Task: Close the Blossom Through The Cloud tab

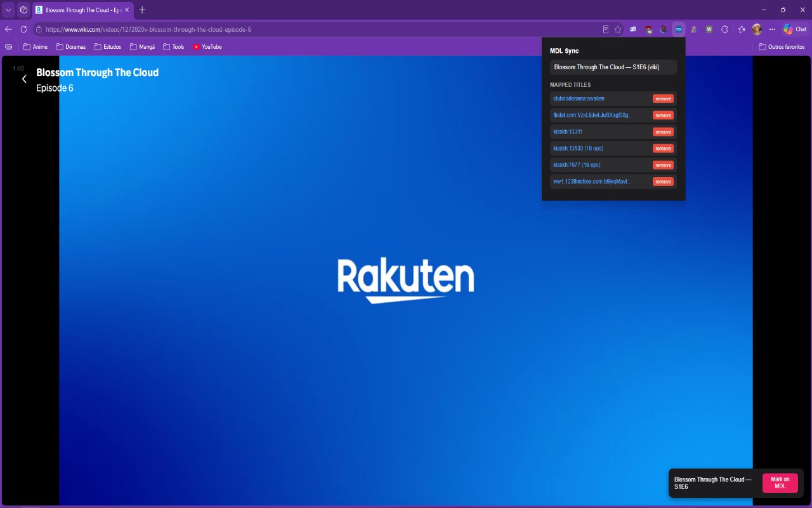Action: click(x=127, y=10)
